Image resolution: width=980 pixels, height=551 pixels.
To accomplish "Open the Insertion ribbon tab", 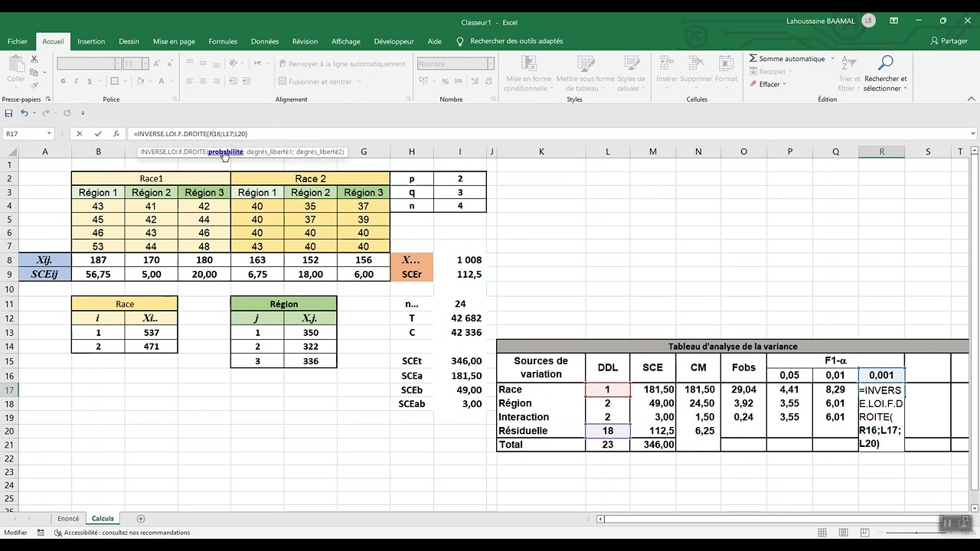I will tap(91, 41).
